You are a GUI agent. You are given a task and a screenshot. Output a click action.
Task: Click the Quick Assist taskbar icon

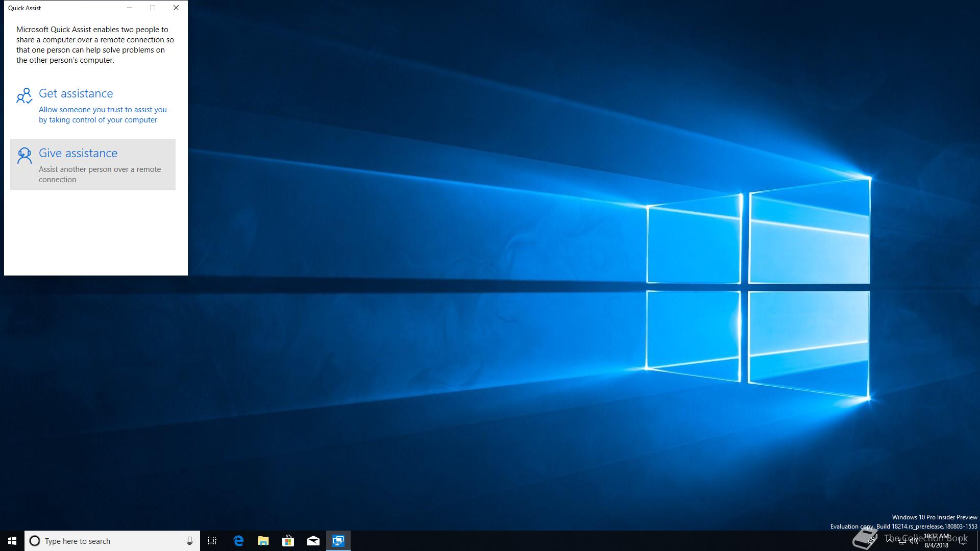(338, 541)
